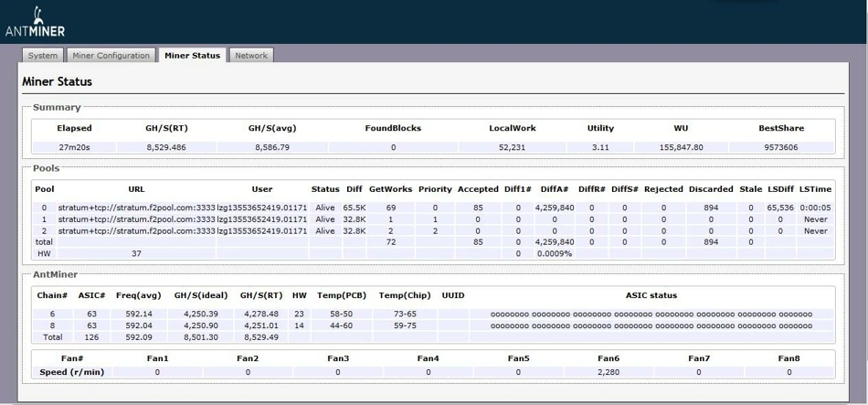Open the Network tab

[251, 56]
